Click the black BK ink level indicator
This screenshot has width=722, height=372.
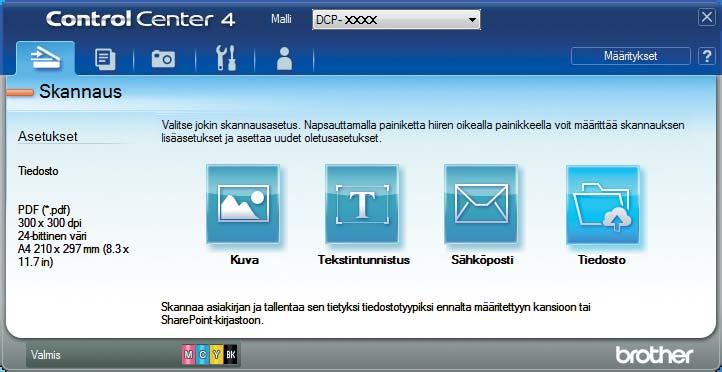[231, 355]
